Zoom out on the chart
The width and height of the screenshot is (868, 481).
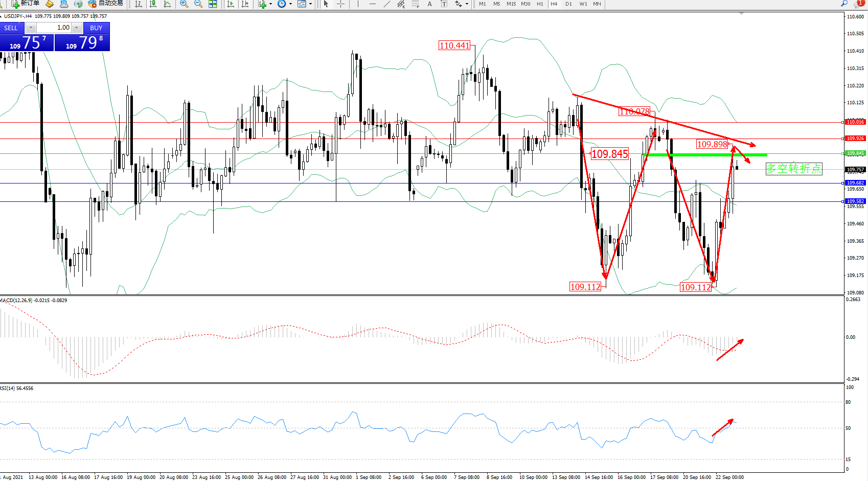[198, 4]
